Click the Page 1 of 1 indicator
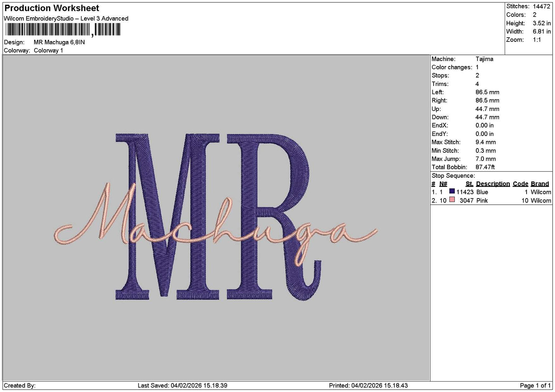The image size is (555, 392). click(x=535, y=386)
